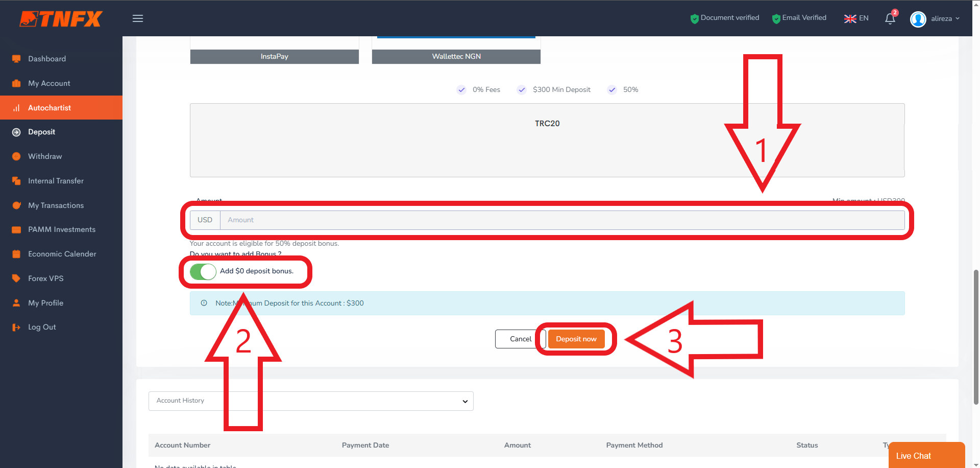Screen dimensions: 980x468
Task: Click the Deposit now button
Action: [576, 339]
